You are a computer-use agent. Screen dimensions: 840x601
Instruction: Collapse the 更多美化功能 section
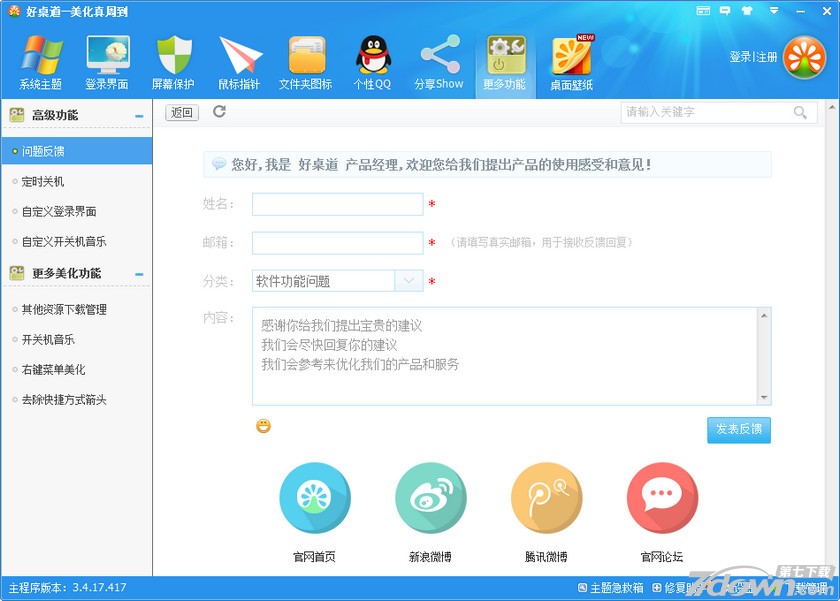[x=139, y=274]
